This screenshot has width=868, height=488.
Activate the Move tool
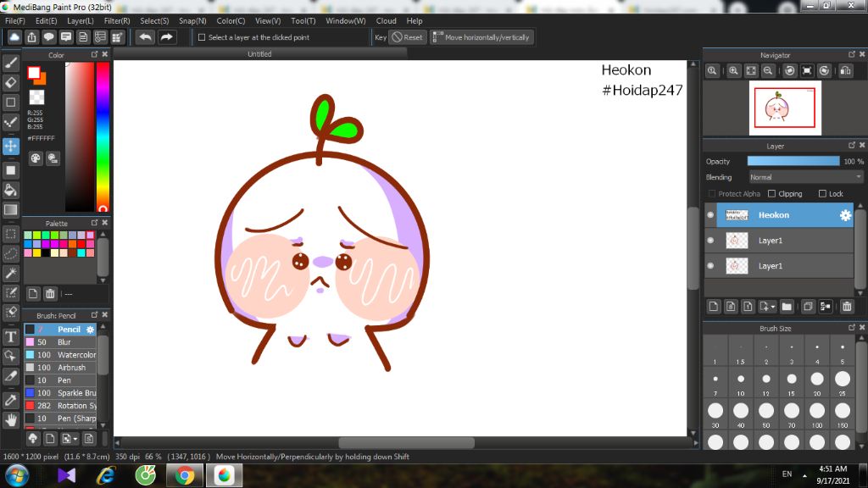[x=10, y=146]
